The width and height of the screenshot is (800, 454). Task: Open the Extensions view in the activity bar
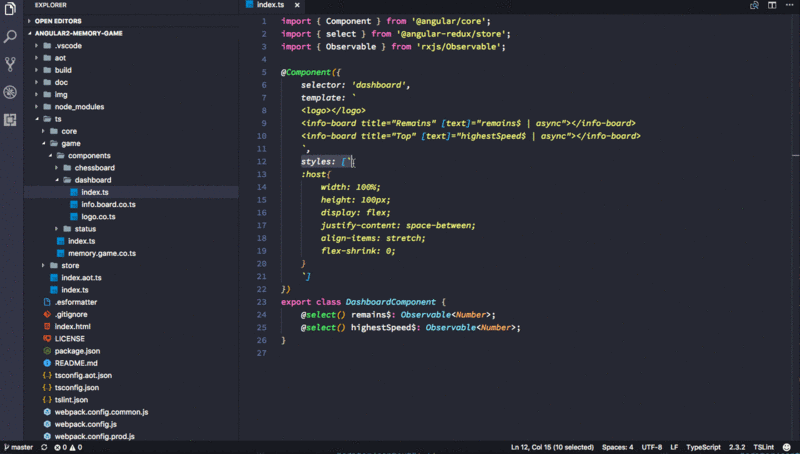[10, 120]
